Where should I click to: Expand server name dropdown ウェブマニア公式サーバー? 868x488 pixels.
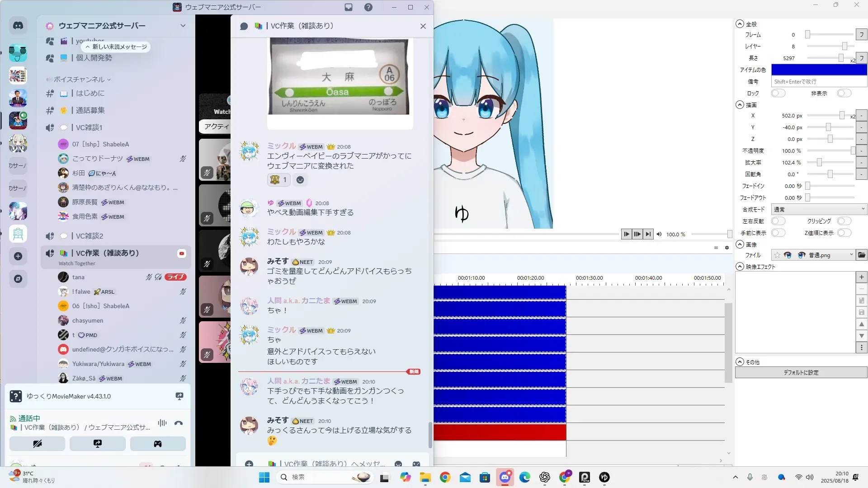coord(183,26)
